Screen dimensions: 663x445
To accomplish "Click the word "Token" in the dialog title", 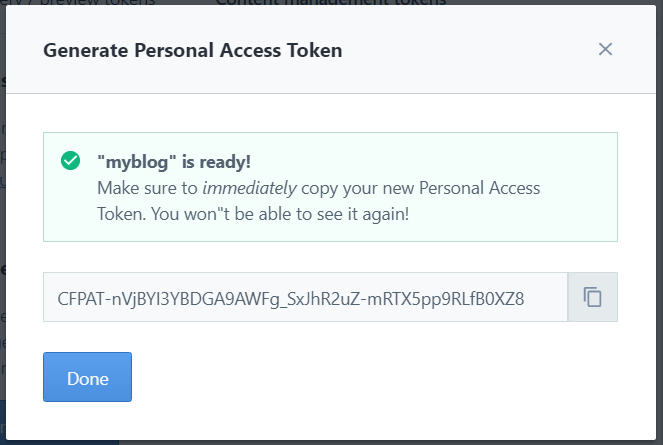I will click(x=314, y=50).
